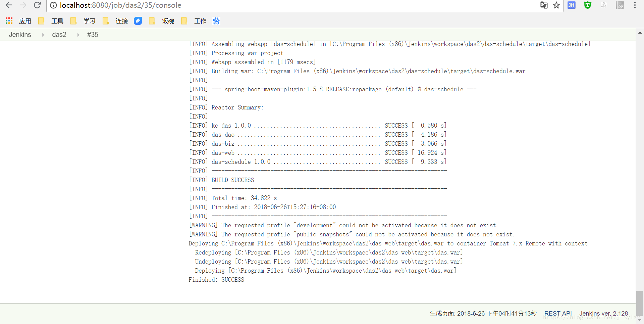644x324 pixels.
Task: Click the grey RP extension icon
Action: [620, 5]
